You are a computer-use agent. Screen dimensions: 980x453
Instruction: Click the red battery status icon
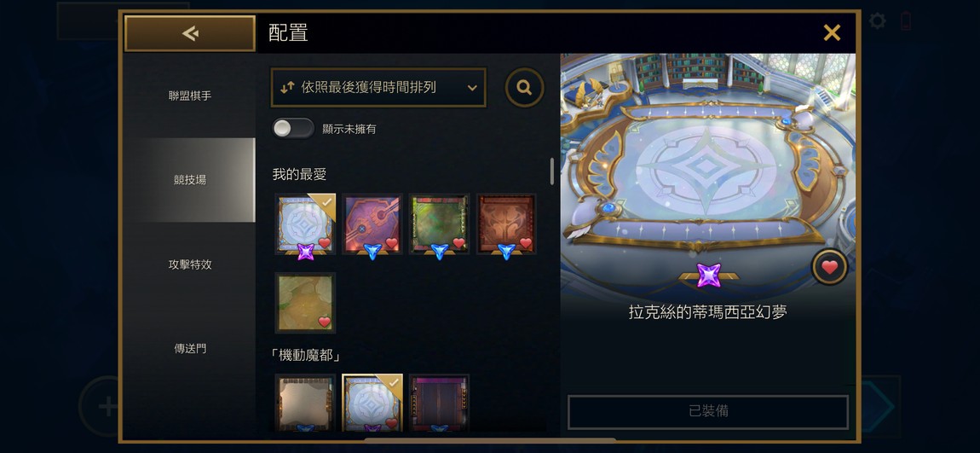906,21
